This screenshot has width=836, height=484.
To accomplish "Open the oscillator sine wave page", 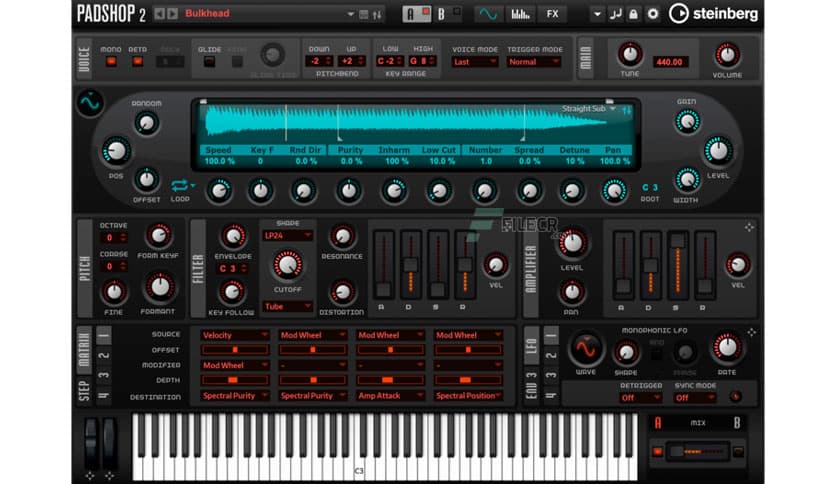I will click(x=488, y=14).
